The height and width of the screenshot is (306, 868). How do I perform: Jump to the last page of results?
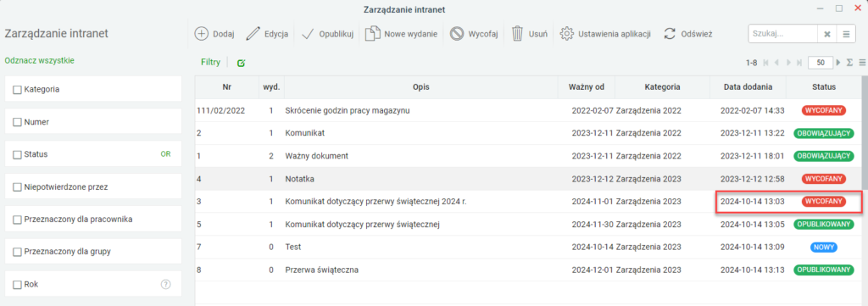coord(798,63)
